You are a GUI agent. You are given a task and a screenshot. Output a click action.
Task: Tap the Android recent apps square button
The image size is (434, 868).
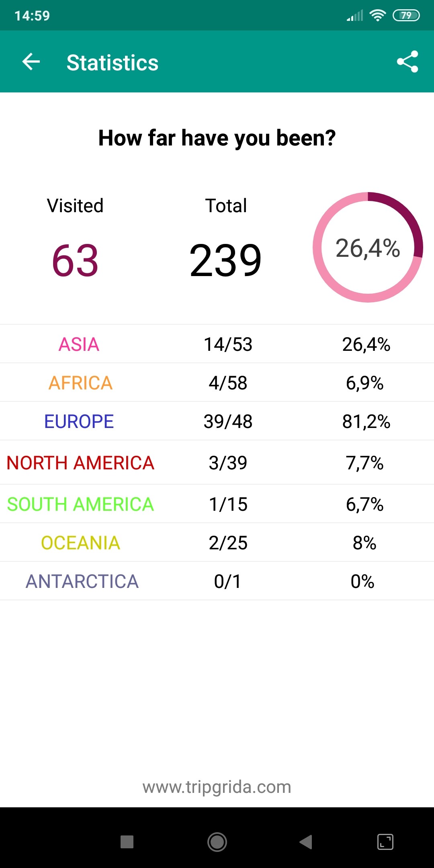pyautogui.click(x=127, y=841)
